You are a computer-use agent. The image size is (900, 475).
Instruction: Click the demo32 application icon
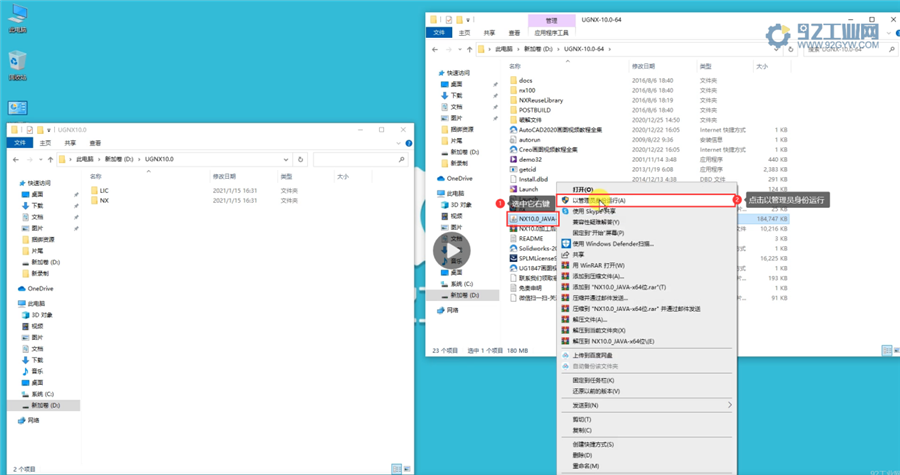[514, 159]
